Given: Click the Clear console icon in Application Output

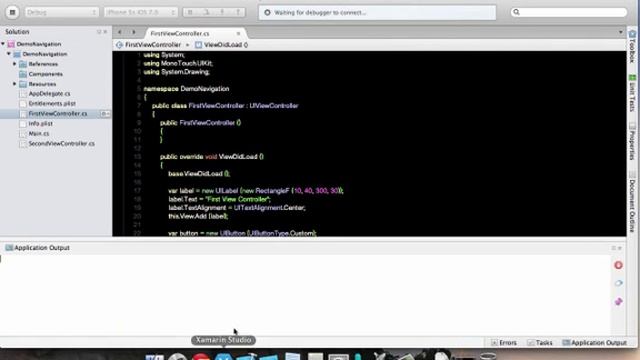Looking at the screenshot, I should click(618, 283).
